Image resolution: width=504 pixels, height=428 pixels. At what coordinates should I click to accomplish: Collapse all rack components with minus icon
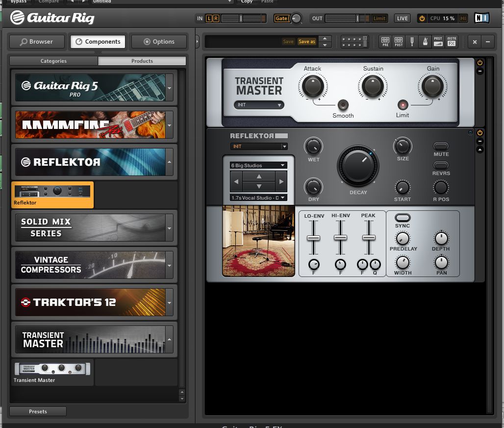[488, 42]
